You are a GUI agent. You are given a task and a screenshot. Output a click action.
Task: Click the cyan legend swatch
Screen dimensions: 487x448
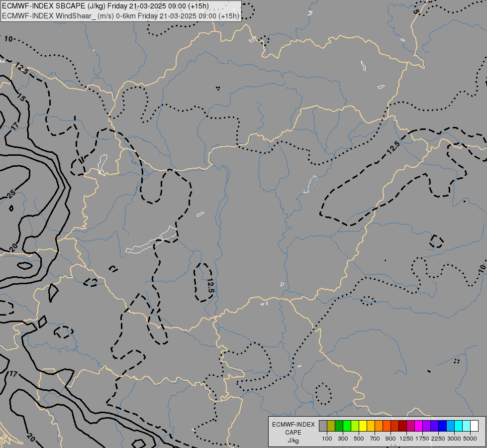click(459, 426)
